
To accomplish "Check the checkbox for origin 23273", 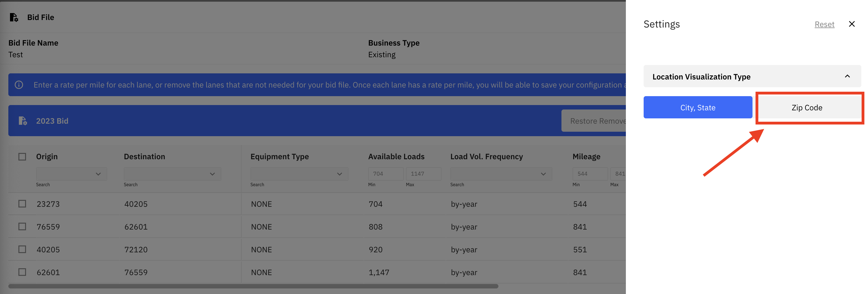I will pyautogui.click(x=22, y=204).
